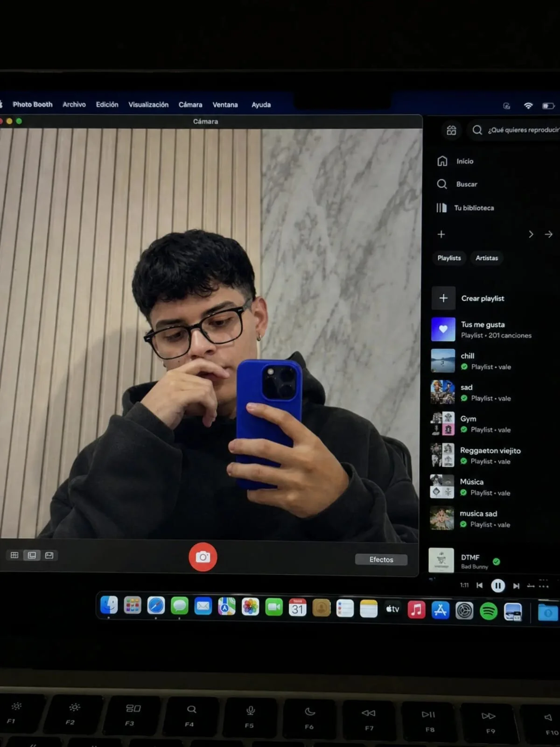Open App Store from the dock
This screenshot has height=747, width=560.
[x=440, y=610]
